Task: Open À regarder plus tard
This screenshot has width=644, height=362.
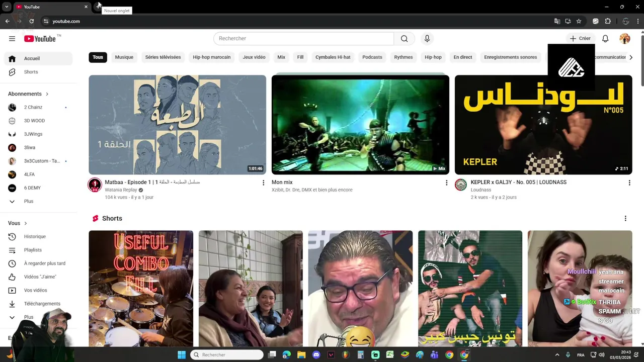Action: click(x=39, y=263)
